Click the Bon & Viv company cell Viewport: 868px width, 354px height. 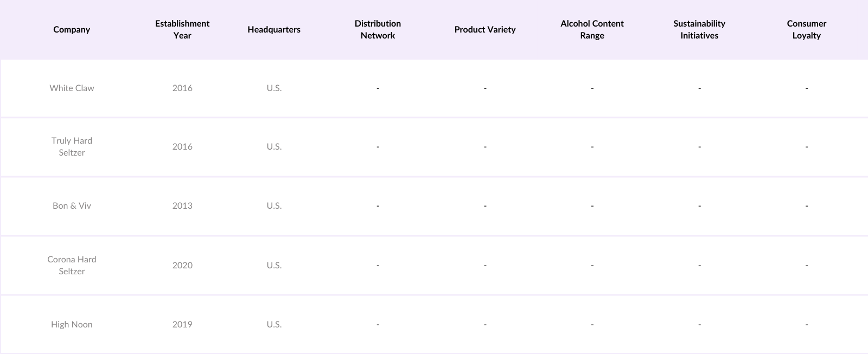point(72,205)
